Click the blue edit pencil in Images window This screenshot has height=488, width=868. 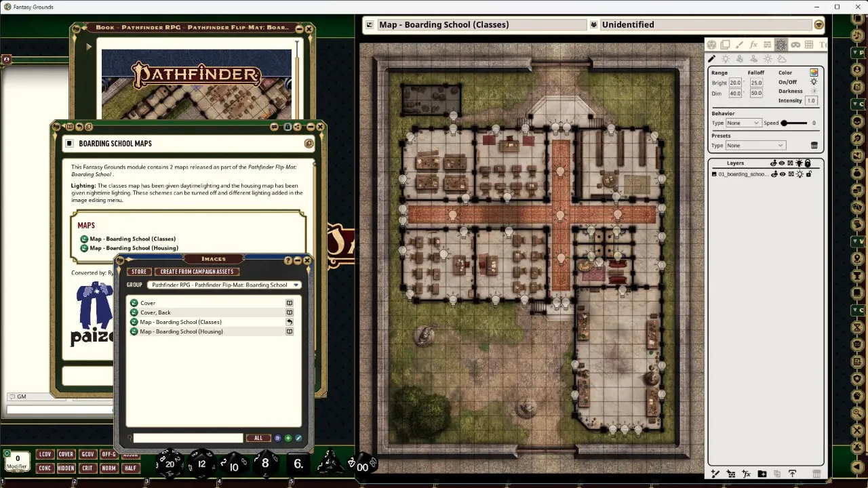point(298,438)
